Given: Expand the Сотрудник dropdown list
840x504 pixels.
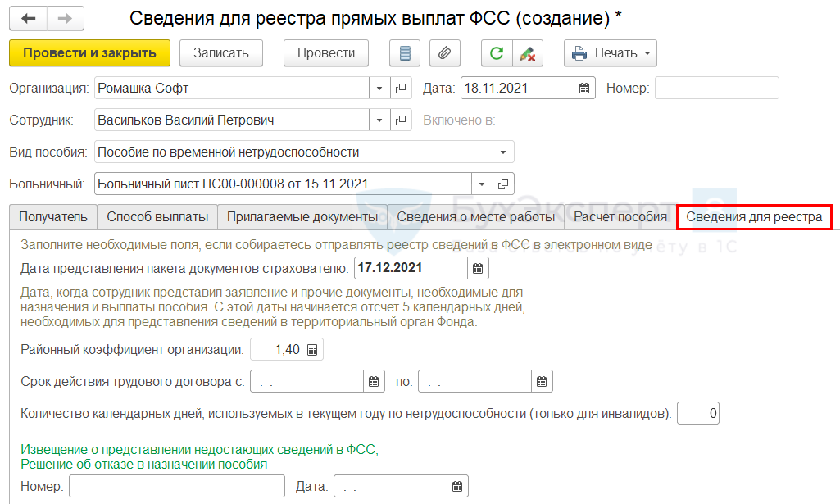Looking at the screenshot, I should pyautogui.click(x=379, y=120).
